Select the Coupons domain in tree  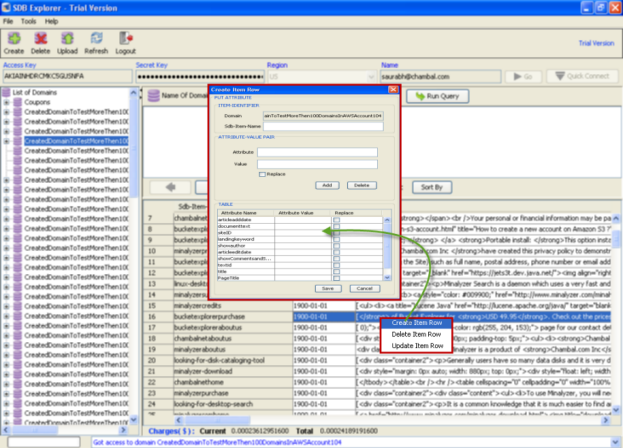(37, 102)
